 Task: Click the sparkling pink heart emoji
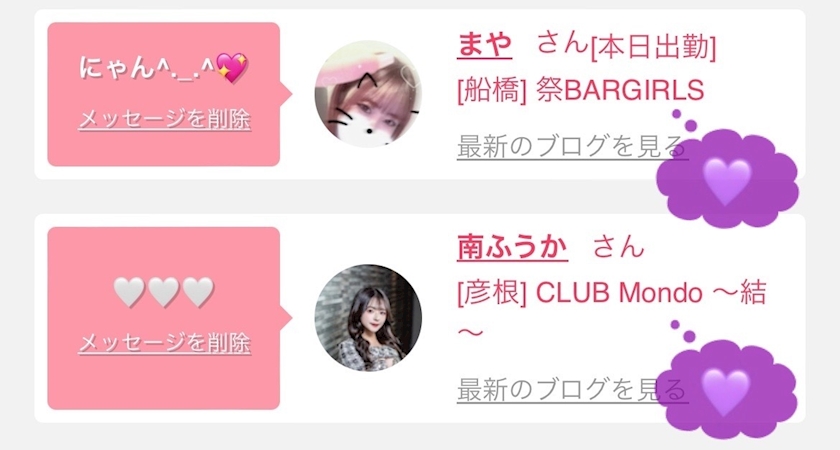click(x=231, y=68)
